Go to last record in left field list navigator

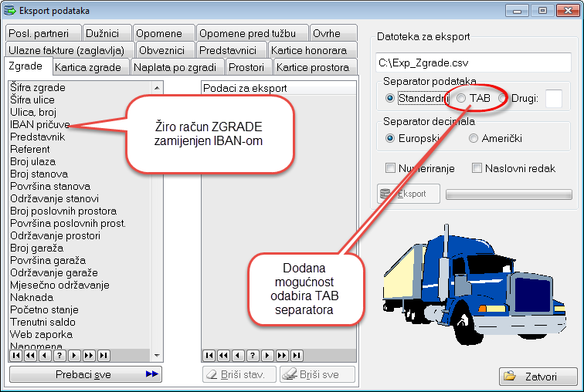coord(104,356)
